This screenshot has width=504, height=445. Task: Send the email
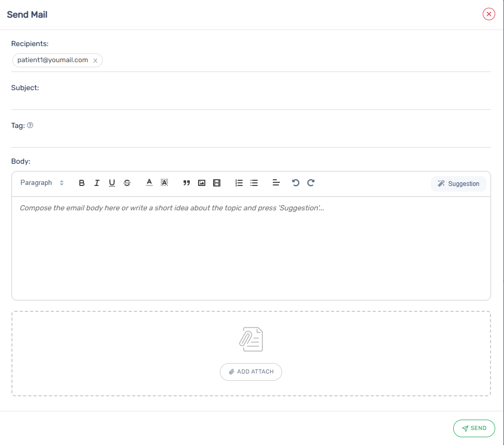[x=474, y=428]
